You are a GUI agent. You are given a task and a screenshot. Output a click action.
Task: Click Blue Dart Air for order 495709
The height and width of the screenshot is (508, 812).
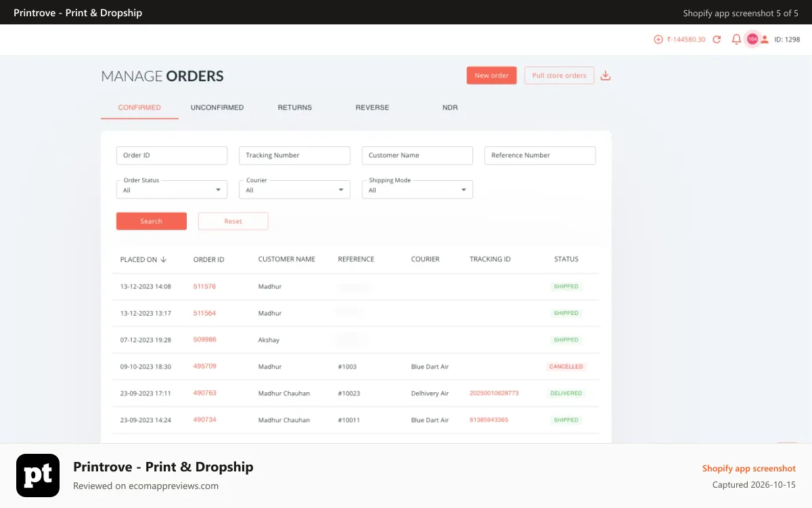[x=430, y=366]
